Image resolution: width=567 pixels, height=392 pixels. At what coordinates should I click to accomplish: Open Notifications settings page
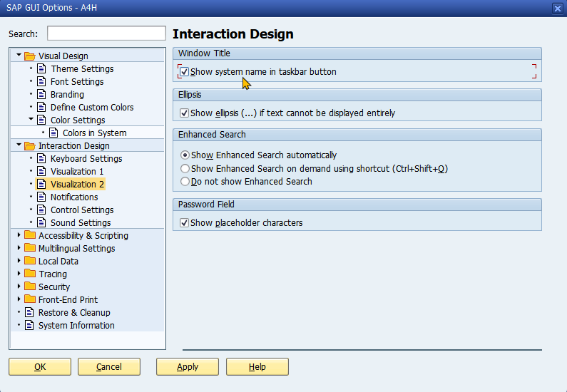click(x=74, y=197)
